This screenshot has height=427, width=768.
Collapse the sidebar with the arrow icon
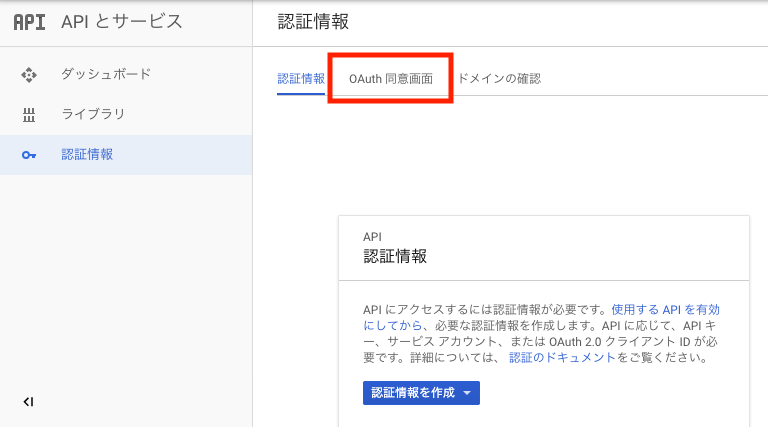pos(28,402)
